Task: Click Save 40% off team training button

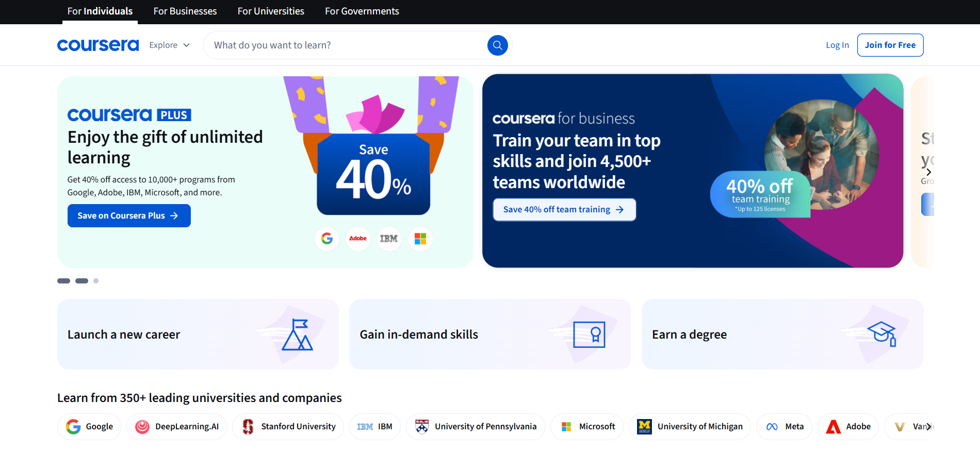Action: click(x=564, y=210)
